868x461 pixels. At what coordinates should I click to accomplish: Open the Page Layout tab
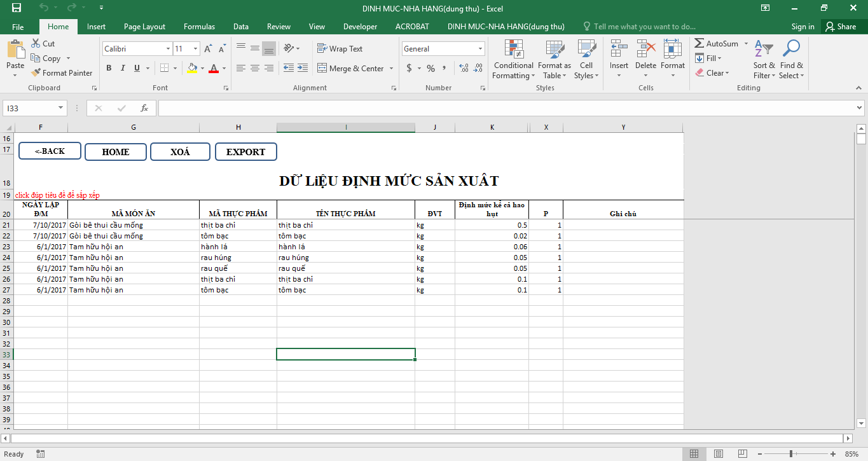pos(144,27)
